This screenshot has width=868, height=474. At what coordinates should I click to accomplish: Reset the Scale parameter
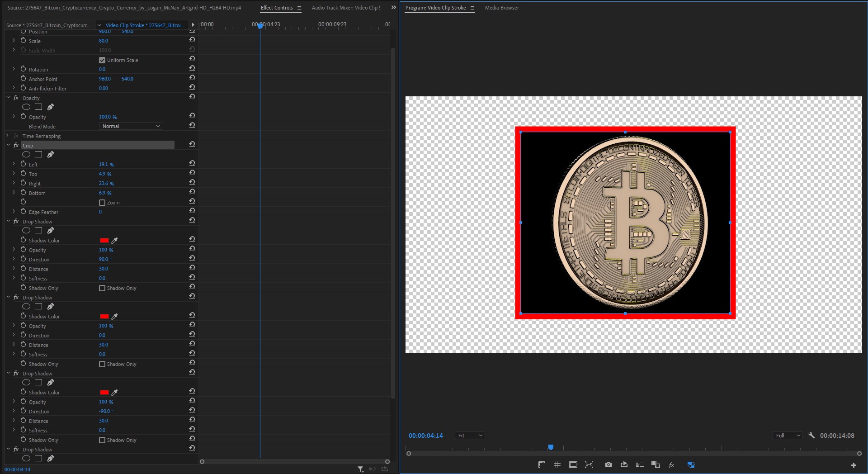(192, 40)
